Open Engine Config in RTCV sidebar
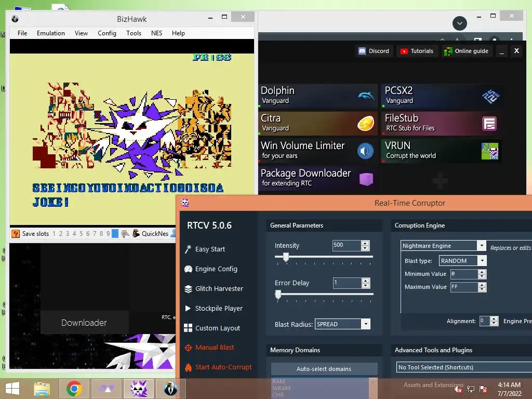 click(x=211, y=269)
